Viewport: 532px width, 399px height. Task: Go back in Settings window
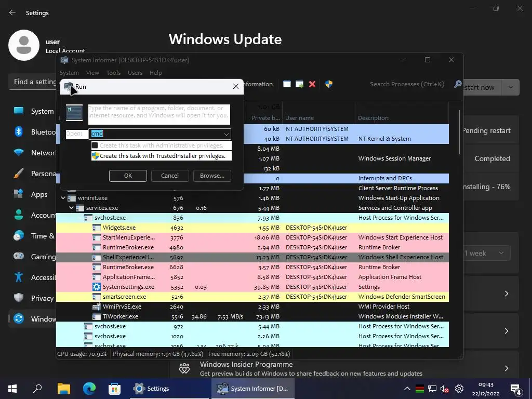(12, 12)
